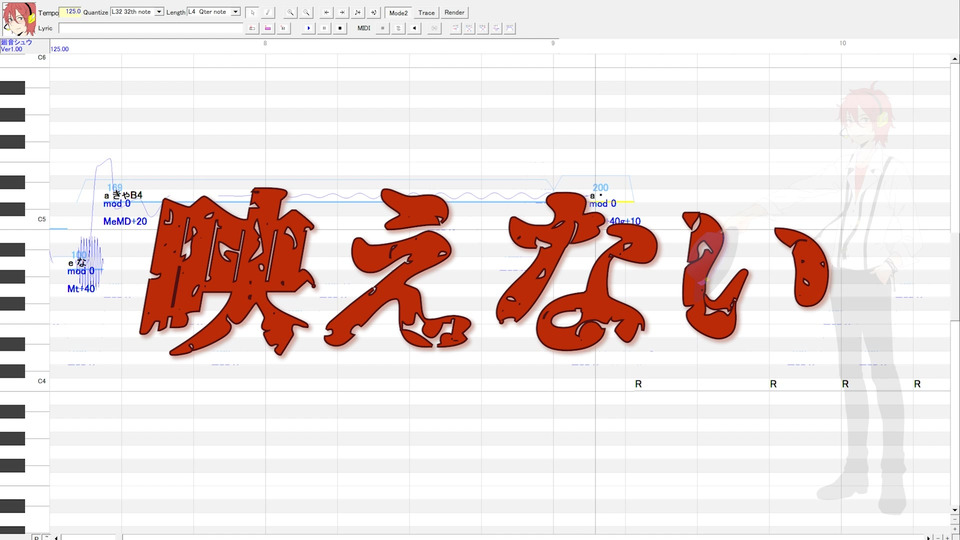
Task: Click measure marker 10 on the ruler
Action: point(842,43)
